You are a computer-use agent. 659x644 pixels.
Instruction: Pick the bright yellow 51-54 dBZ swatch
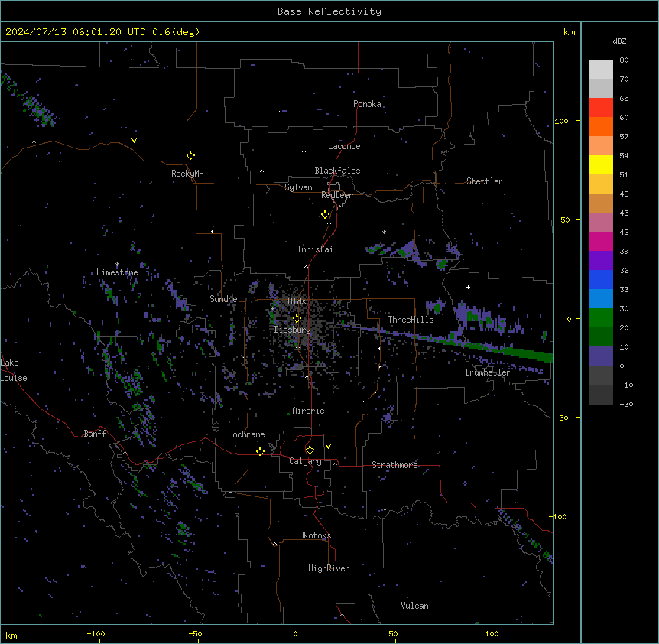point(601,164)
